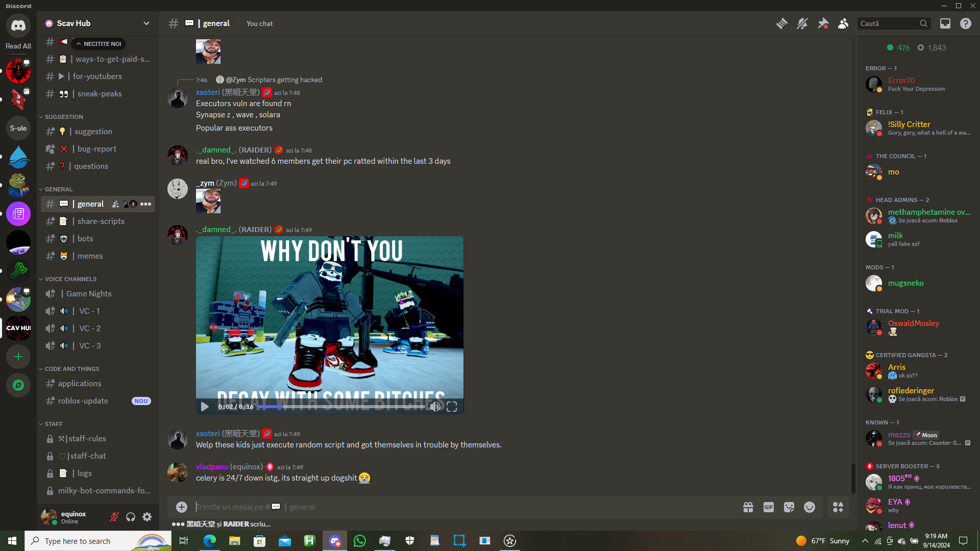Open the share-scripts channel

point(101,221)
